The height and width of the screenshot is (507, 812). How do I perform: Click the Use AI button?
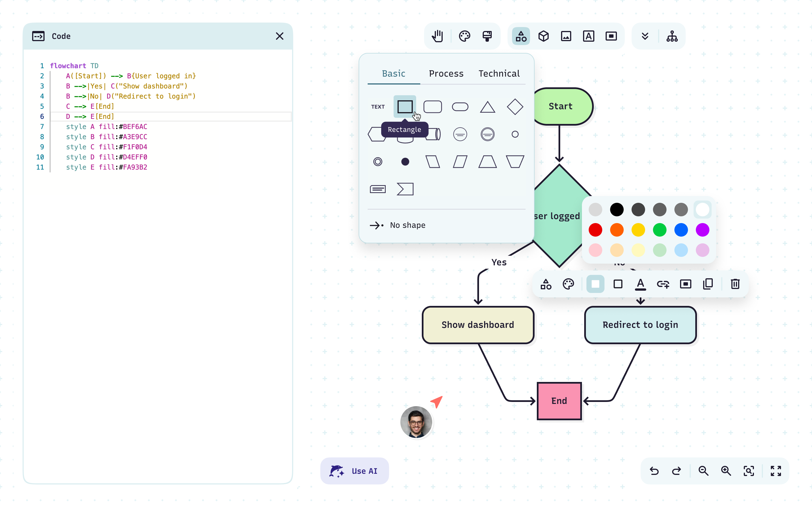point(354,470)
